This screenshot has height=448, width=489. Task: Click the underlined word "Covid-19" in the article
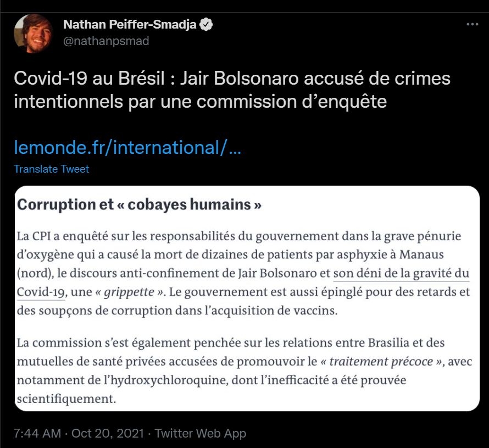pyautogui.click(x=41, y=291)
